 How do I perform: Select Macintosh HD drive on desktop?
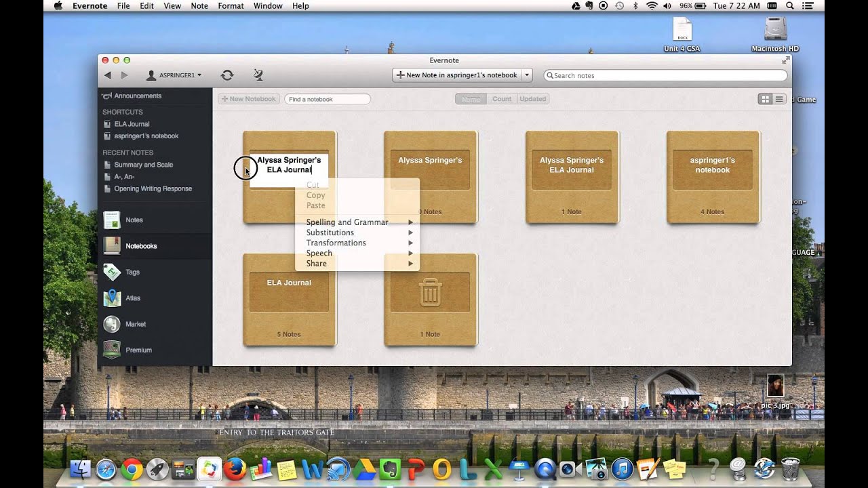click(x=775, y=34)
